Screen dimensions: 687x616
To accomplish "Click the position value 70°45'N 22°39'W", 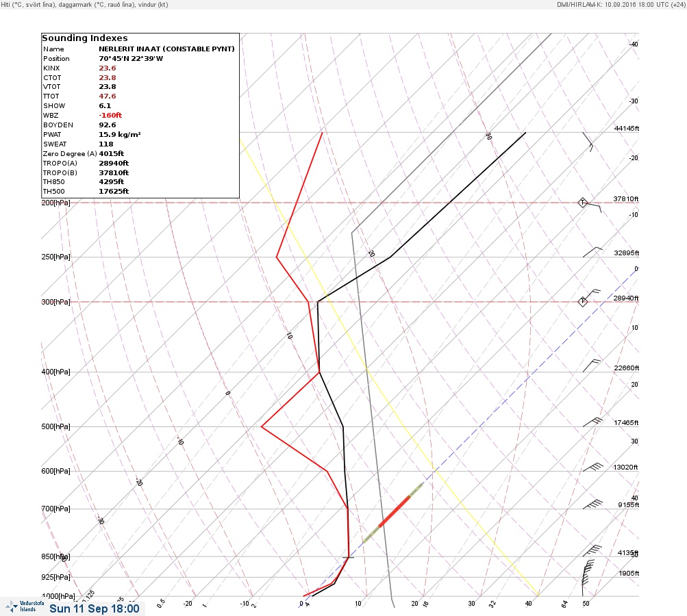I will (x=131, y=59).
